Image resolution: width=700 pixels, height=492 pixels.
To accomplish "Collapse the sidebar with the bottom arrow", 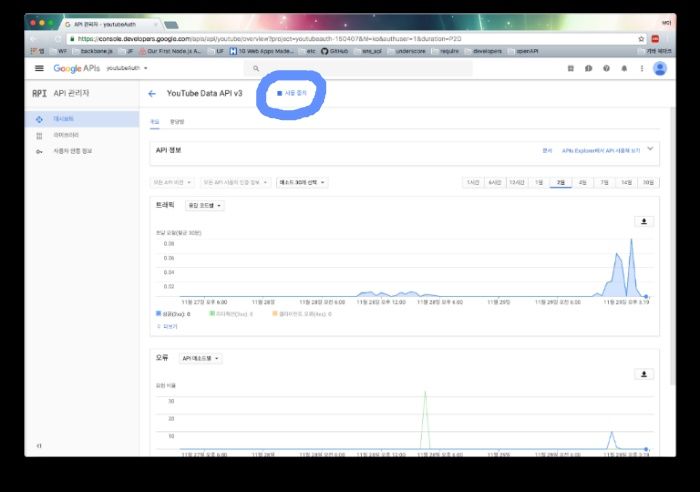I will tap(39, 446).
